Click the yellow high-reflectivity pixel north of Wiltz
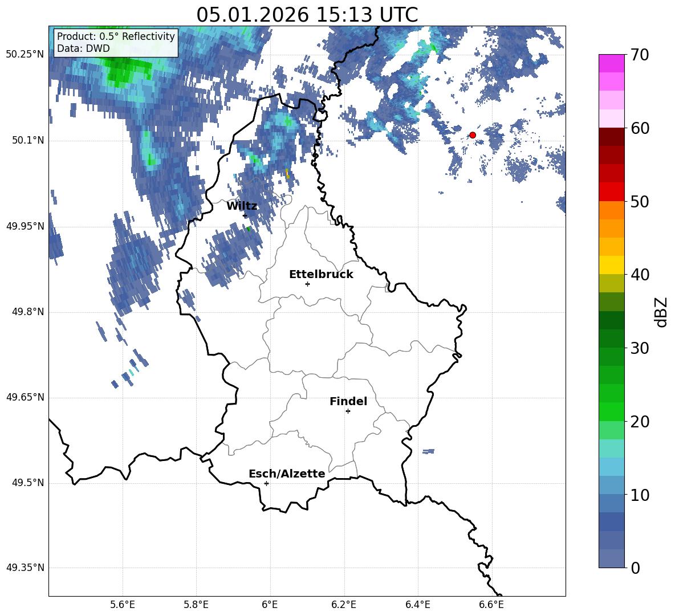675x616 pixels. 287,174
